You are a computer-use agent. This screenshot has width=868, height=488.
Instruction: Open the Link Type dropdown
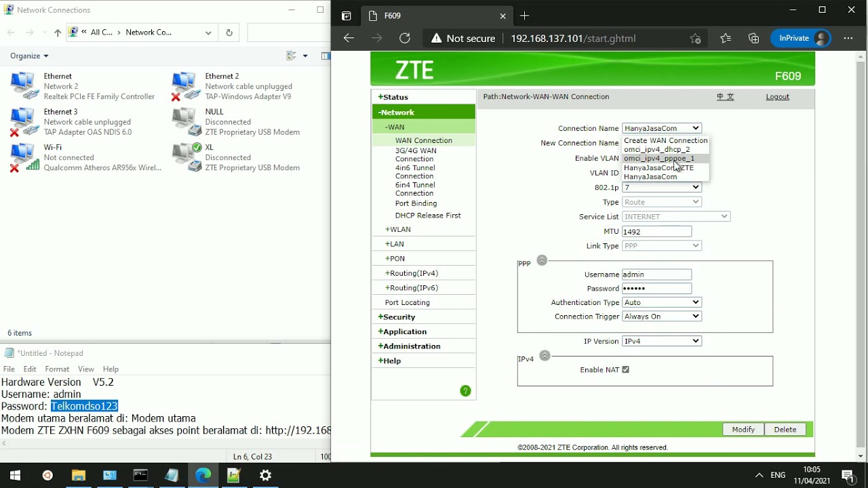[x=662, y=246]
